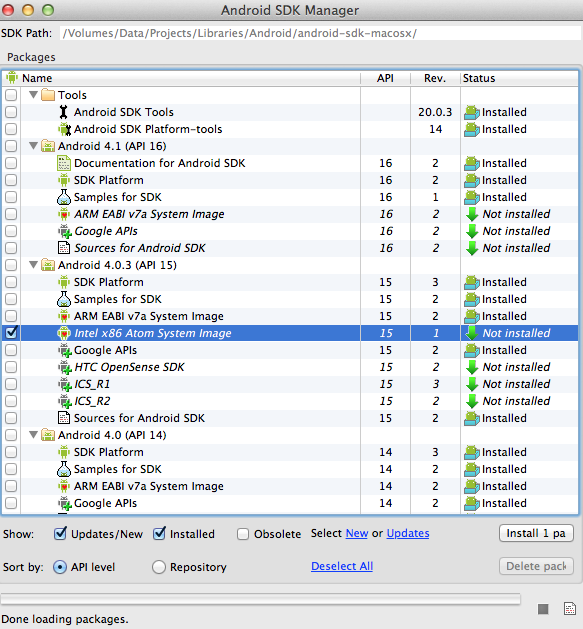Uncheck the Intel x86 Atom System Image checkbox
The image size is (583, 629).
tap(11, 333)
